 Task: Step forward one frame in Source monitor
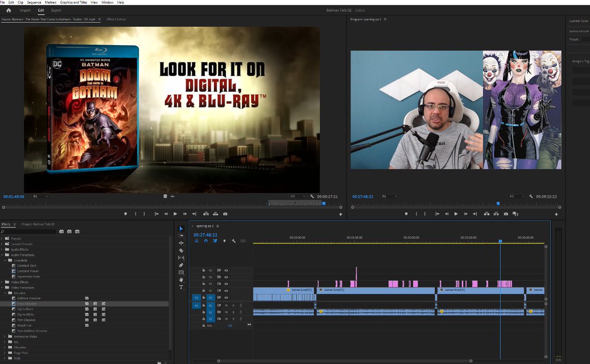(x=185, y=214)
